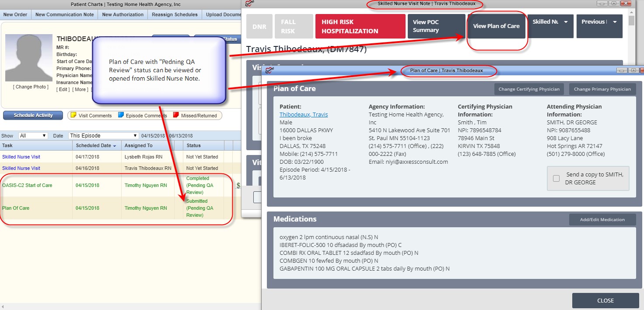Click the NPI: 9087655488 text
This screenshot has height=310, width=644.
click(568, 130)
